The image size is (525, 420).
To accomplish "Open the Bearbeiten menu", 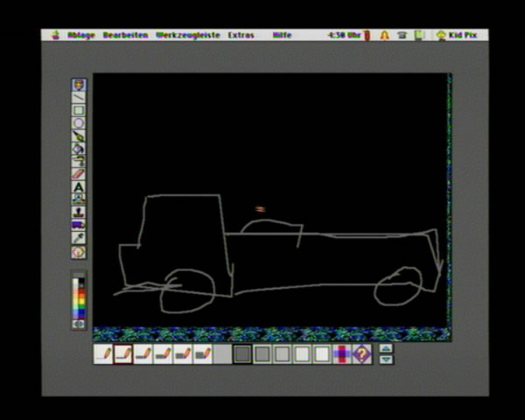I will pos(125,36).
